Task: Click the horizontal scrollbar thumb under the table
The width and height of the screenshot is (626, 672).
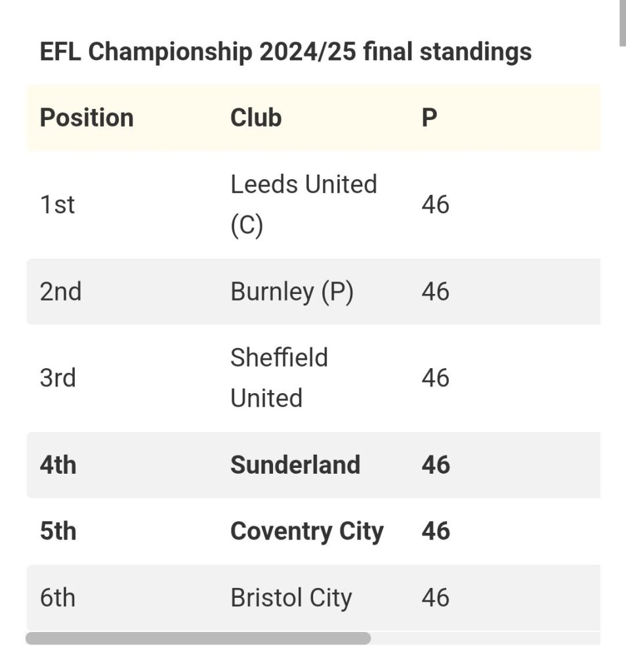Action: point(198,638)
